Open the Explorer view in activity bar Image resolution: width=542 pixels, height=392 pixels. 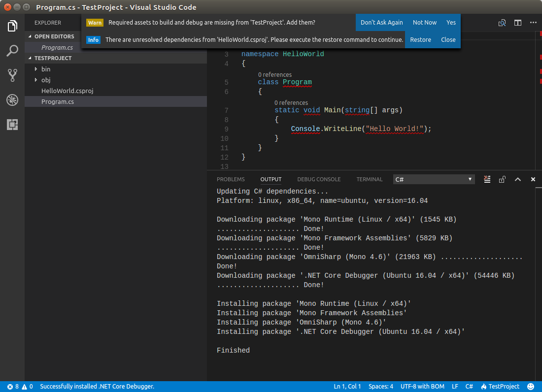point(12,26)
